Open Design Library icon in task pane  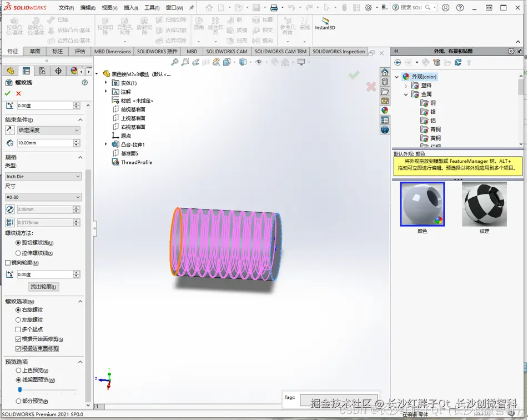(385, 82)
